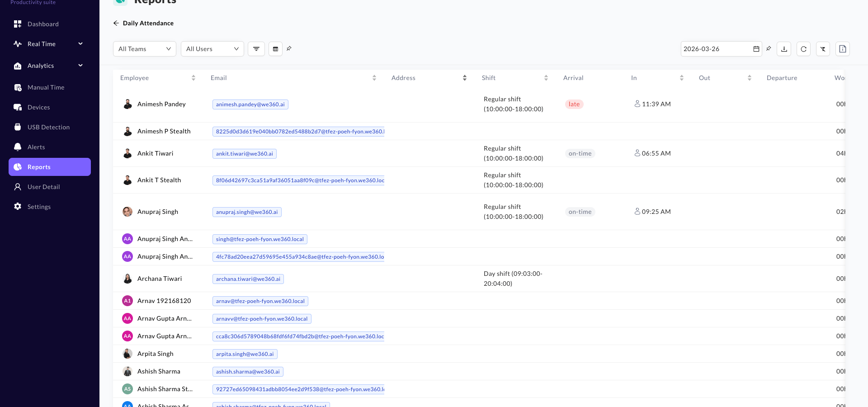Open USB Detection in sidebar

50,127
